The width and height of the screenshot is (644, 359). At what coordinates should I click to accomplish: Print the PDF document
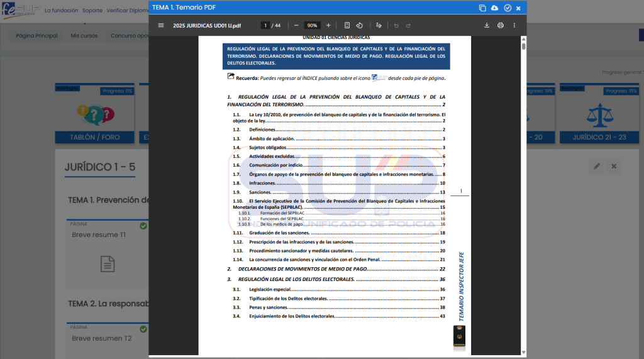pos(501,25)
